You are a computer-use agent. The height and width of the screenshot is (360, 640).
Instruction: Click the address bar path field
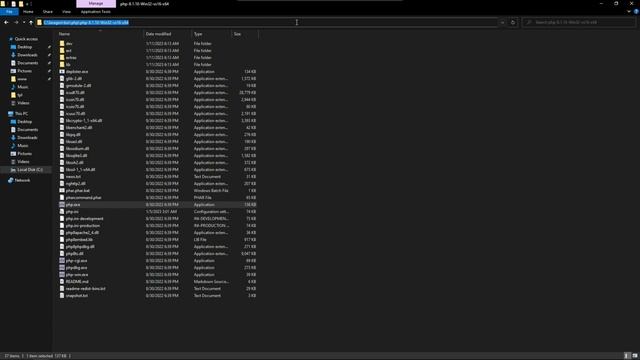(x=267, y=22)
